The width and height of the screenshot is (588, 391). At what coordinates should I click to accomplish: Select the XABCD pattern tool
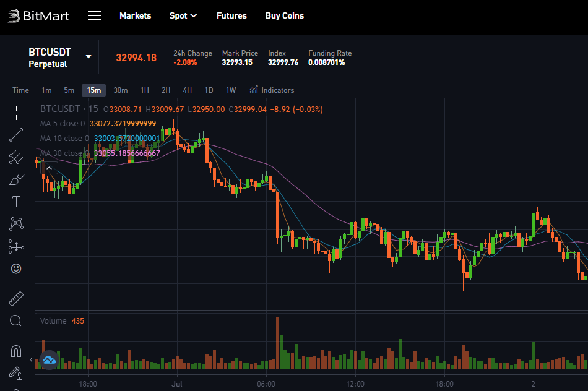coord(16,223)
